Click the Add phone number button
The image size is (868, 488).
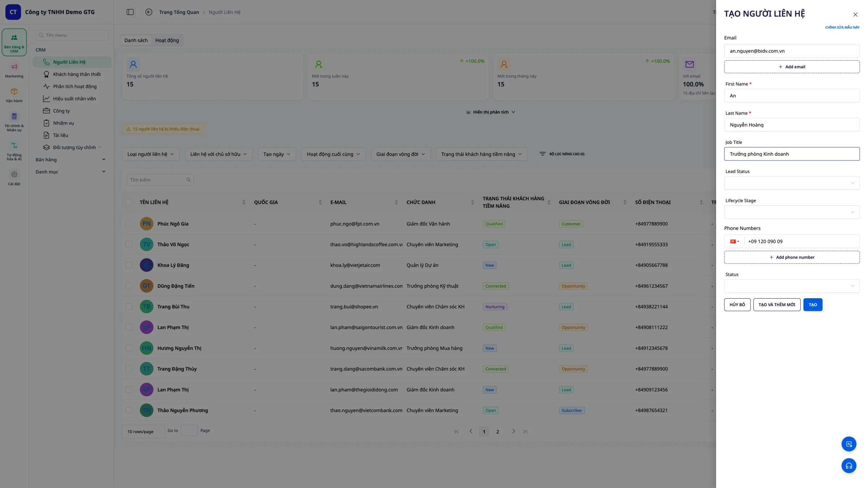(x=792, y=257)
